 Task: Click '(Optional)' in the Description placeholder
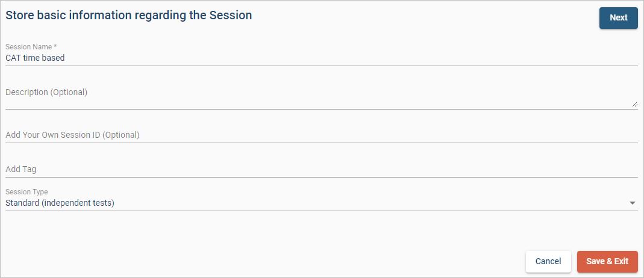[x=69, y=93]
